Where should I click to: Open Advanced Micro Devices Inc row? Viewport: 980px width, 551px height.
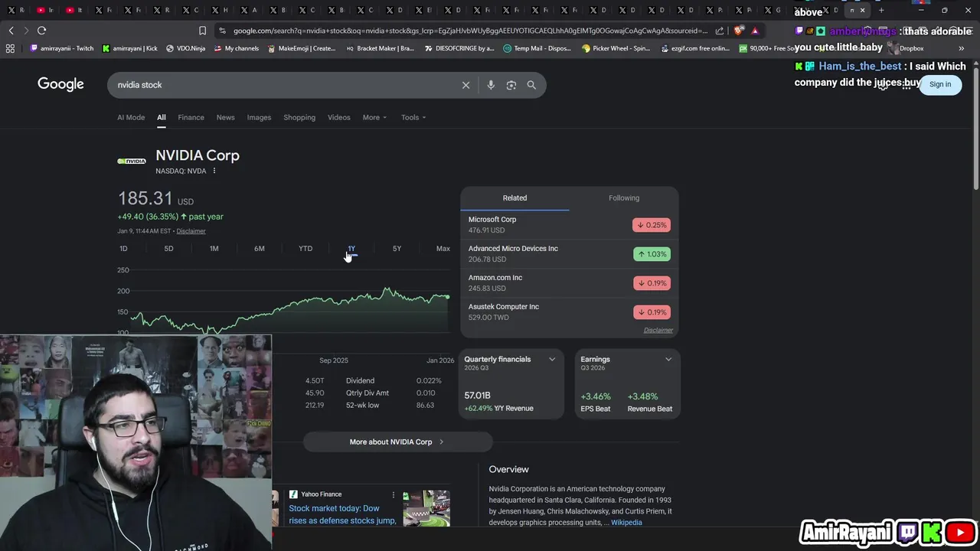point(569,254)
